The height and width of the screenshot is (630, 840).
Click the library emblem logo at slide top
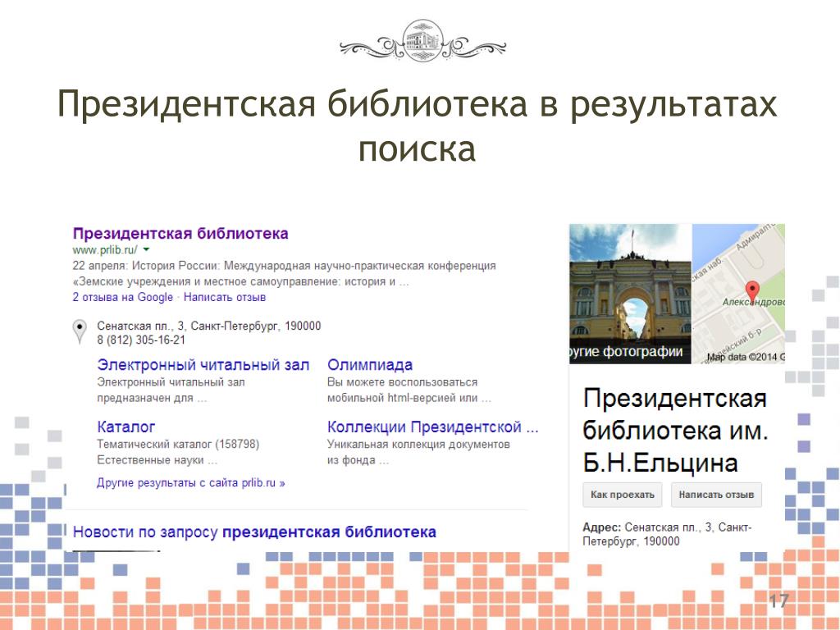pos(422,41)
